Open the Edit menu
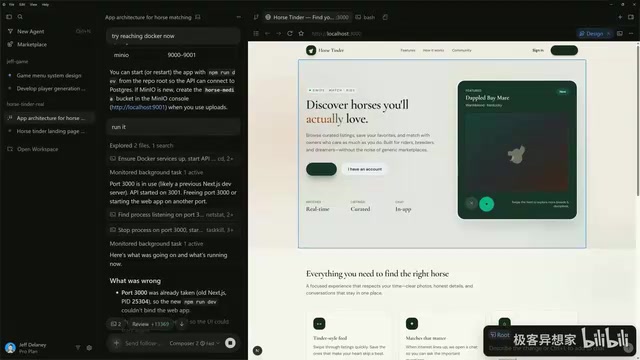The height and width of the screenshot is (360, 640). point(22,4)
